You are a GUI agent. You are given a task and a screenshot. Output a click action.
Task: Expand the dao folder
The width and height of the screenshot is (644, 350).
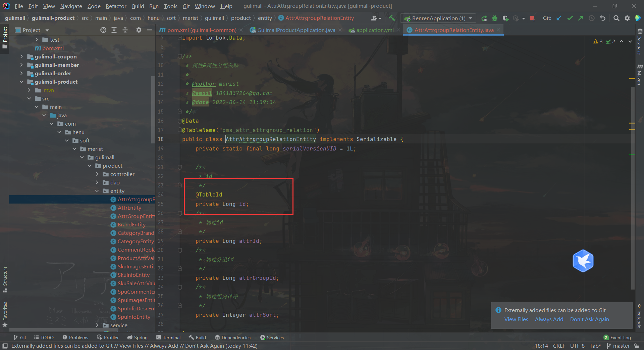(97, 182)
